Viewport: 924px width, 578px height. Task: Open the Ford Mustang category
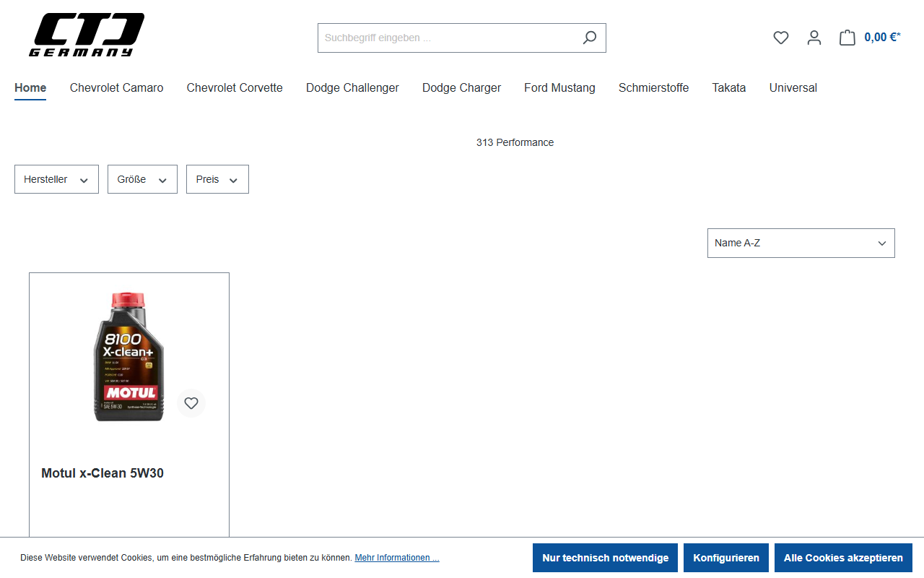(x=559, y=88)
